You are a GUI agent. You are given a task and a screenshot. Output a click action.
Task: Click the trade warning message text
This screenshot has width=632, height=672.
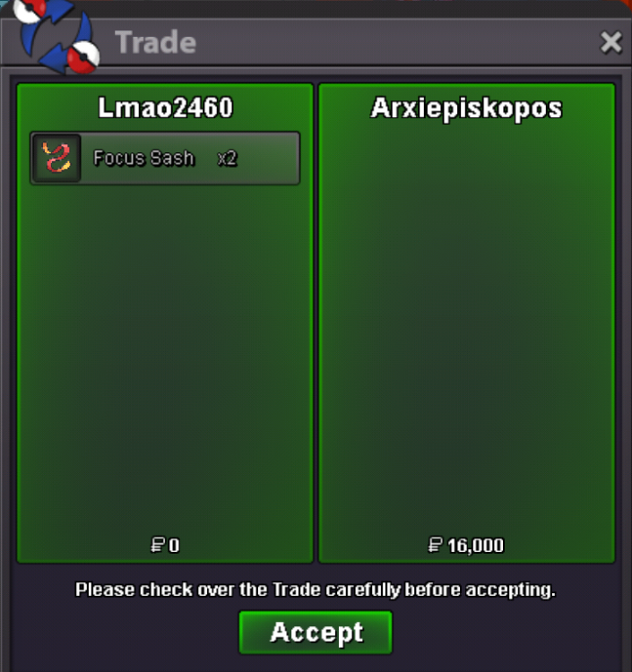click(316, 590)
